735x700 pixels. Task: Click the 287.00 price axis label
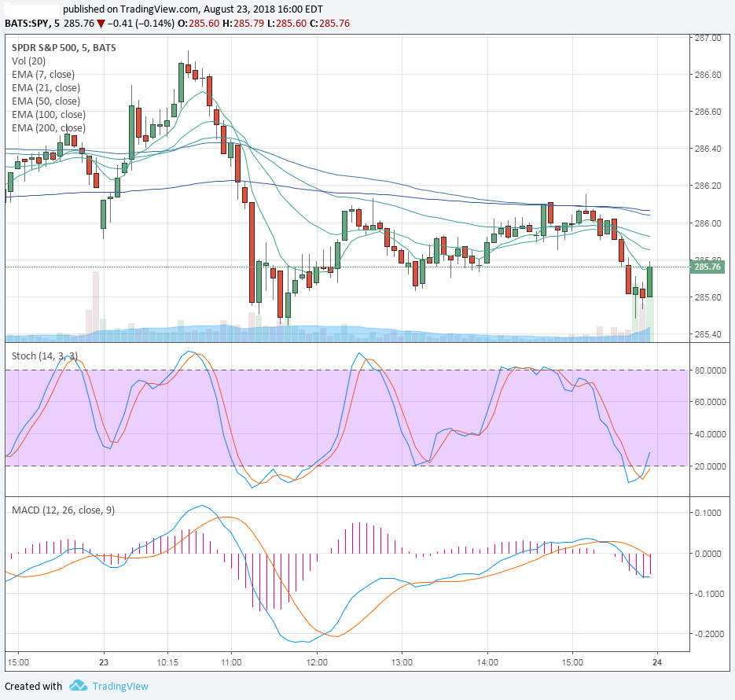click(x=707, y=38)
